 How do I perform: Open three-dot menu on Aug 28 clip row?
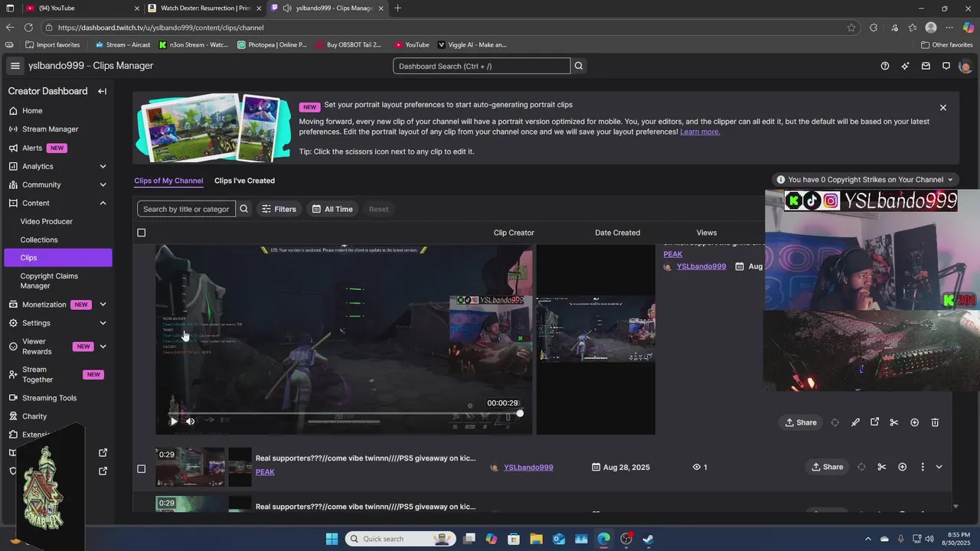pyautogui.click(x=922, y=467)
